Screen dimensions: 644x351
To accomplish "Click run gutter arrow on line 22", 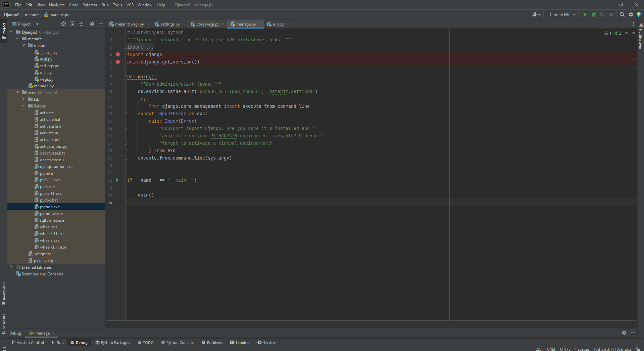I will pyautogui.click(x=117, y=180).
